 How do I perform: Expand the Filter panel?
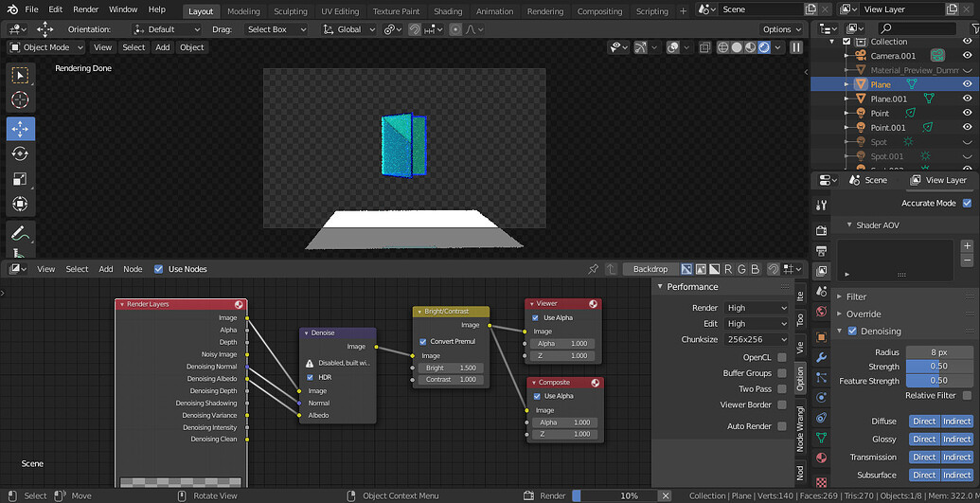(x=856, y=296)
